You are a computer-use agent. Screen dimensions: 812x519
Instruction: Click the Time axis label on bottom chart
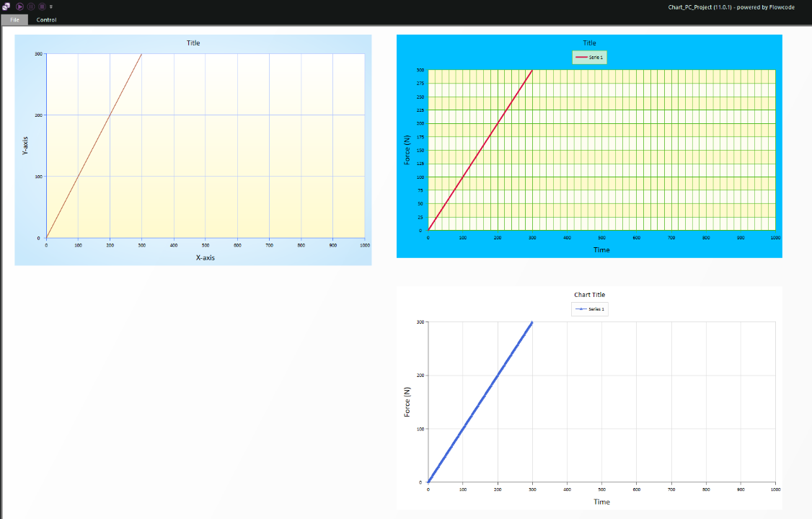(601, 502)
